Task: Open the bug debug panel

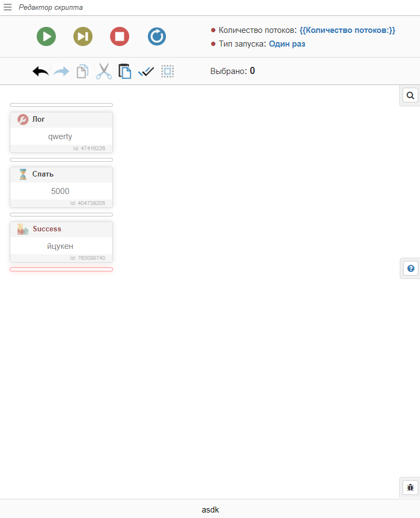Action: point(411,488)
